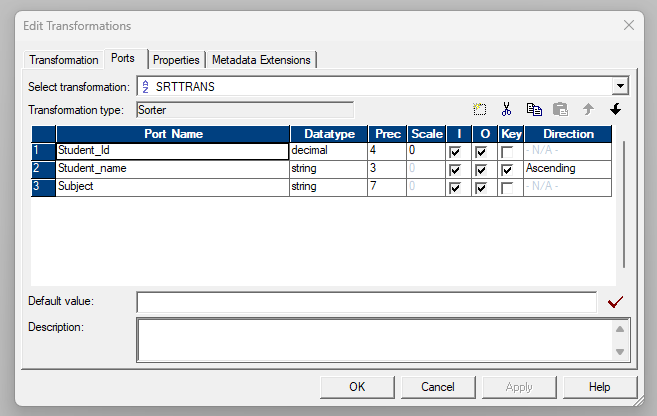The width and height of the screenshot is (657, 416).
Task: Click the Cut port scissors icon
Action: click(507, 109)
